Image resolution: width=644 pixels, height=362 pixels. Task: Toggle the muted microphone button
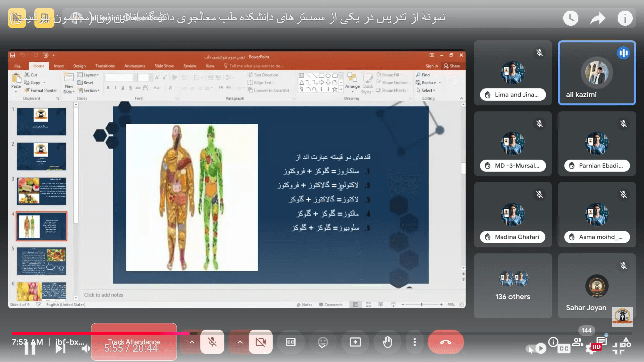(x=212, y=342)
